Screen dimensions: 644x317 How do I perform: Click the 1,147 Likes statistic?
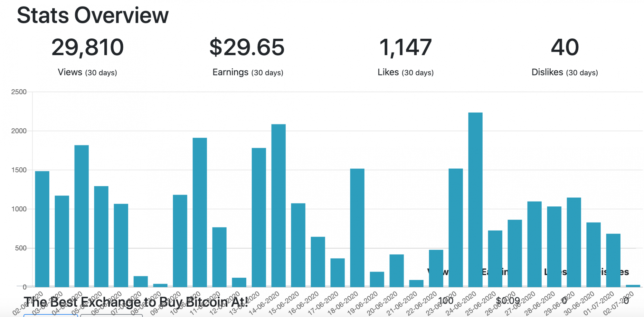(405, 57)
